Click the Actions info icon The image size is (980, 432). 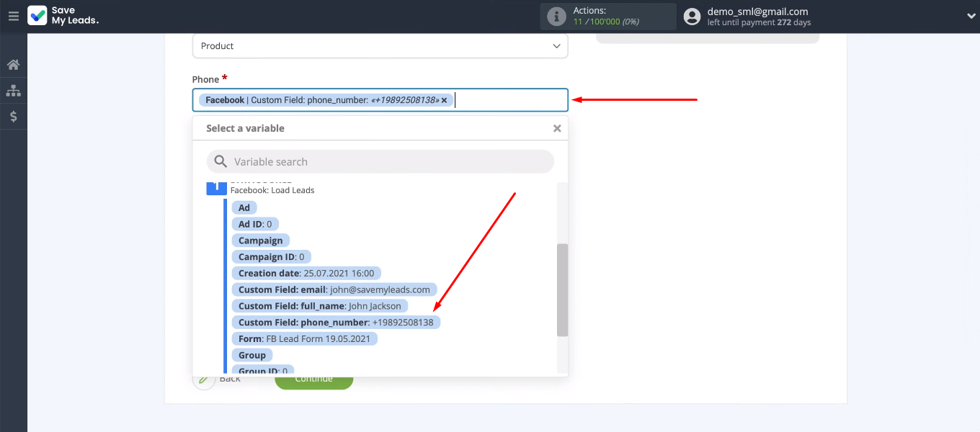[556, 17]
